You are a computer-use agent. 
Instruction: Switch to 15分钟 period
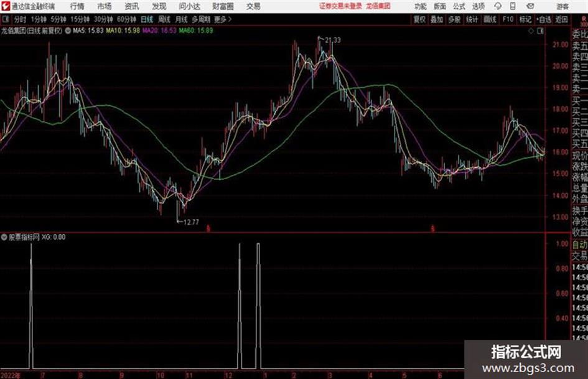(x=80, y=19)
